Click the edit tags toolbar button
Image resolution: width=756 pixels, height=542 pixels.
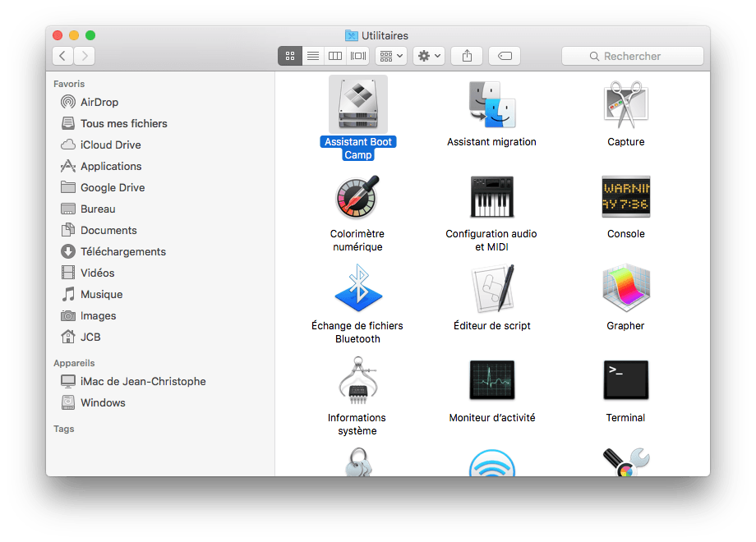pos(505,56)
